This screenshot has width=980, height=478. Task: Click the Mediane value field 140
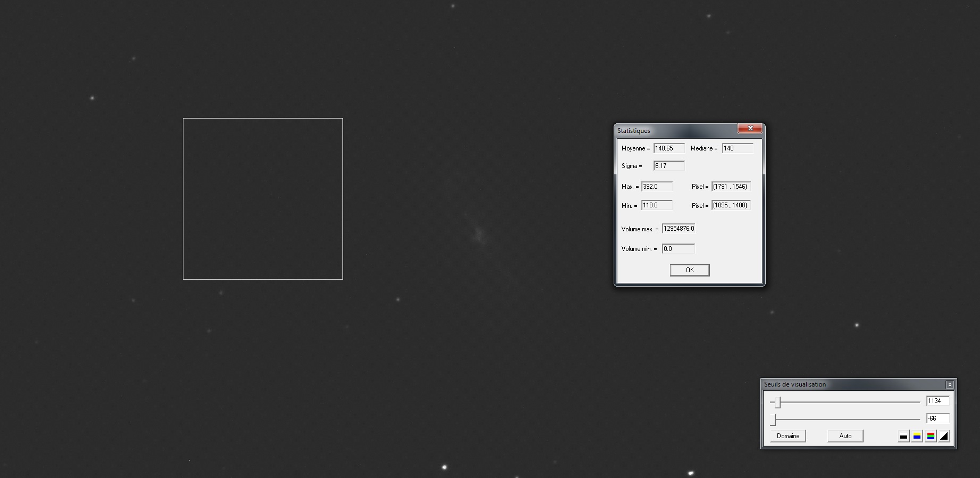738,148
